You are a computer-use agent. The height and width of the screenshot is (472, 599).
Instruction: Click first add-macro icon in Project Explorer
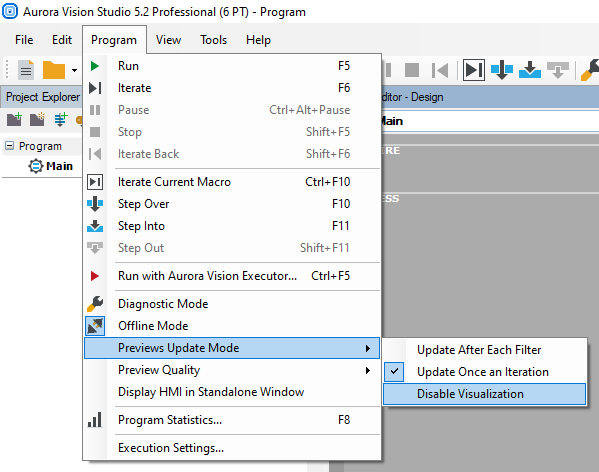coord(14,120)
